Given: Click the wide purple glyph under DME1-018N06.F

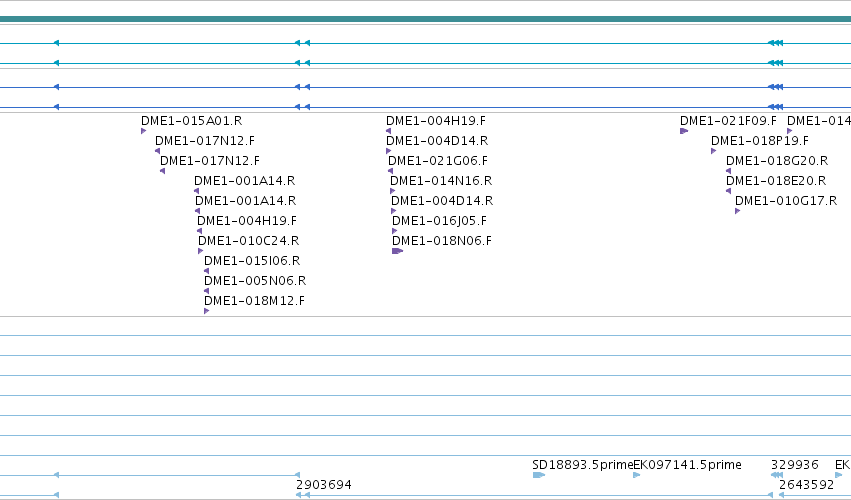Looking at the screenshot, I should click(x=397, y=251).
